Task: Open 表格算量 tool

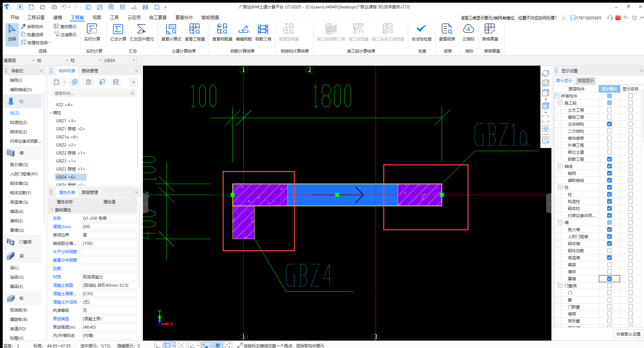Action: coord(490,33)
